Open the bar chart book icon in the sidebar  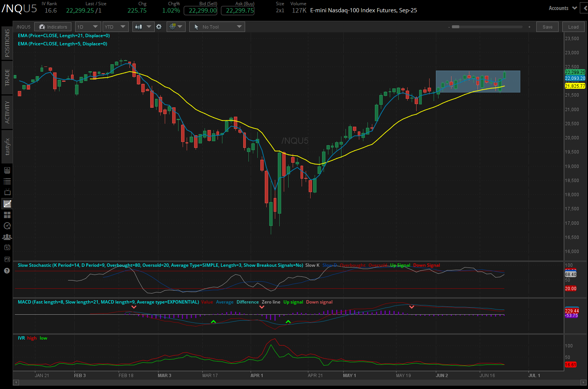(x=7, y=170)
